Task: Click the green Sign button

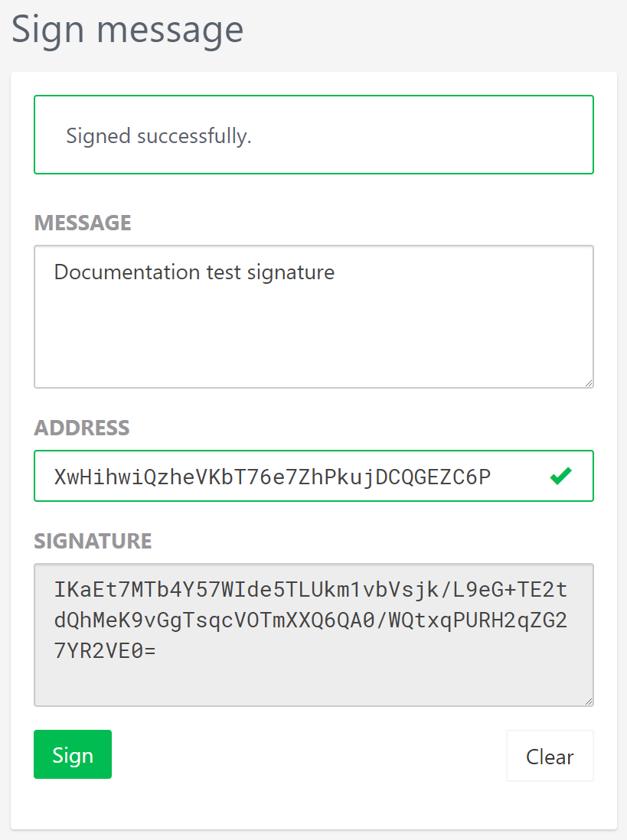Action: tap(73, 754)
